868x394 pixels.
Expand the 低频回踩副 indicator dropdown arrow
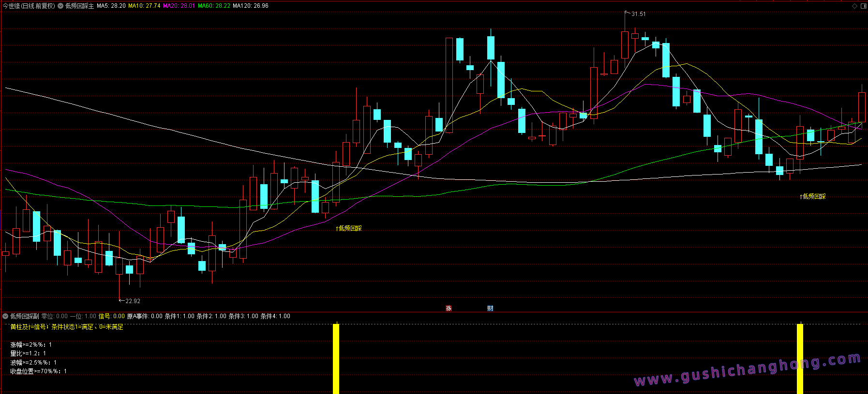point(5,316)
